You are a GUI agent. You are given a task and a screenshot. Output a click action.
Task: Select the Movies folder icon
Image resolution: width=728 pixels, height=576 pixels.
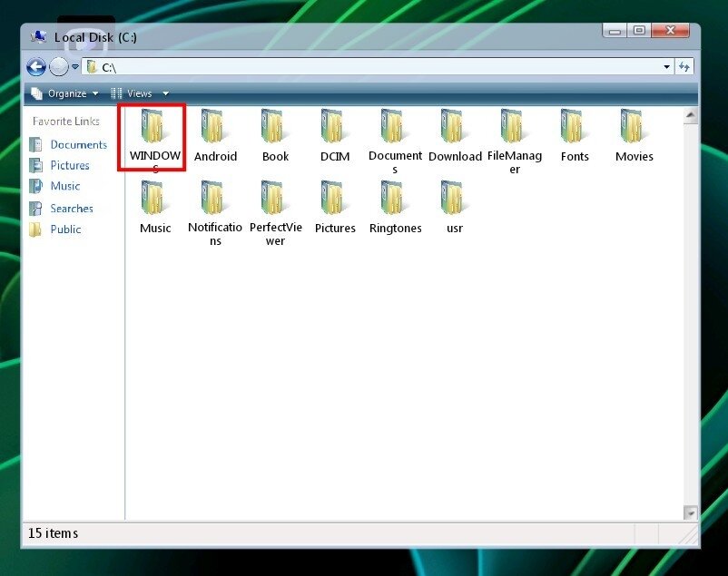point(632,126)
